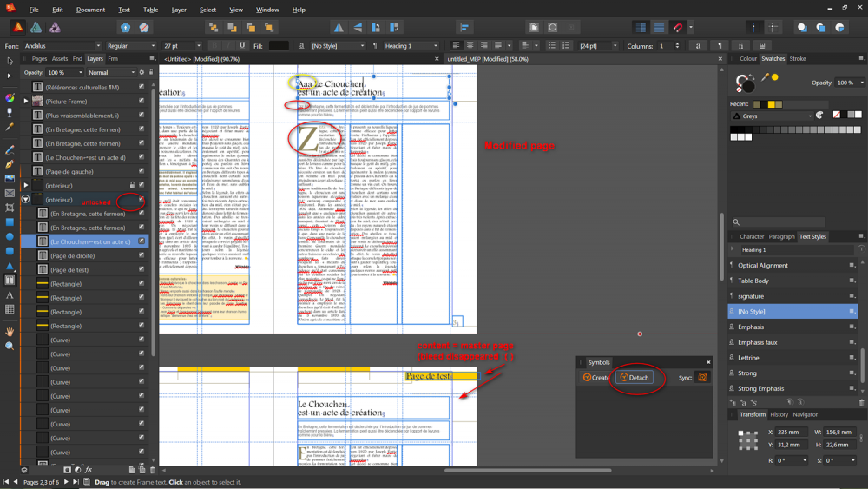This screenshot has width=868, height=489.
Task: Collapse the expanded (interieur) layer group
Action: click(x=26, y=200)
